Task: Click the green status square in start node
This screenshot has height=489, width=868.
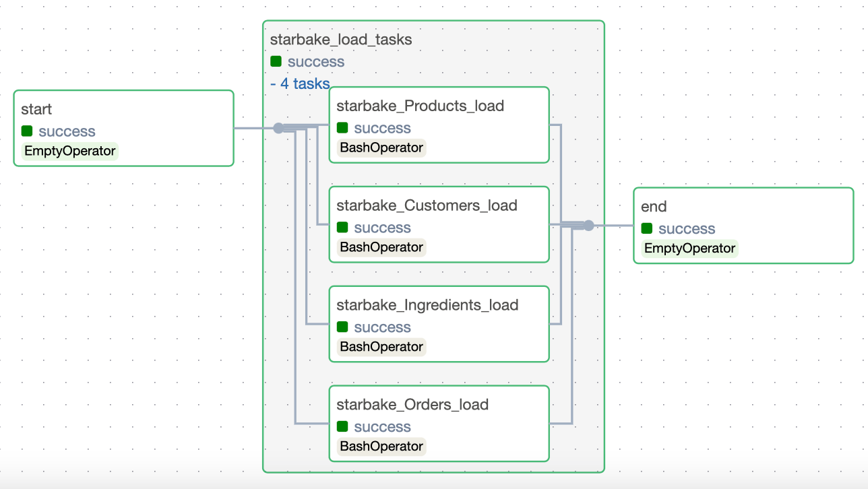Action: click(27, 131)
